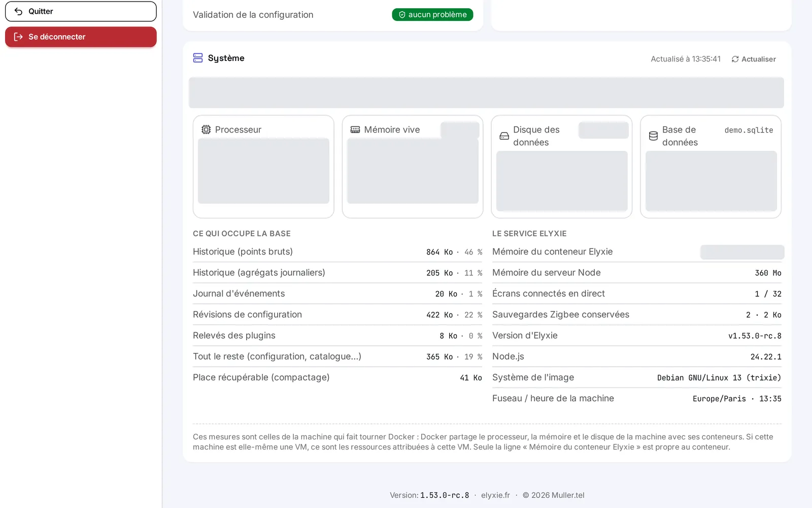Click Relevés des plugins row label
This screenshot has width=812, height=508.
pos(234,335)
